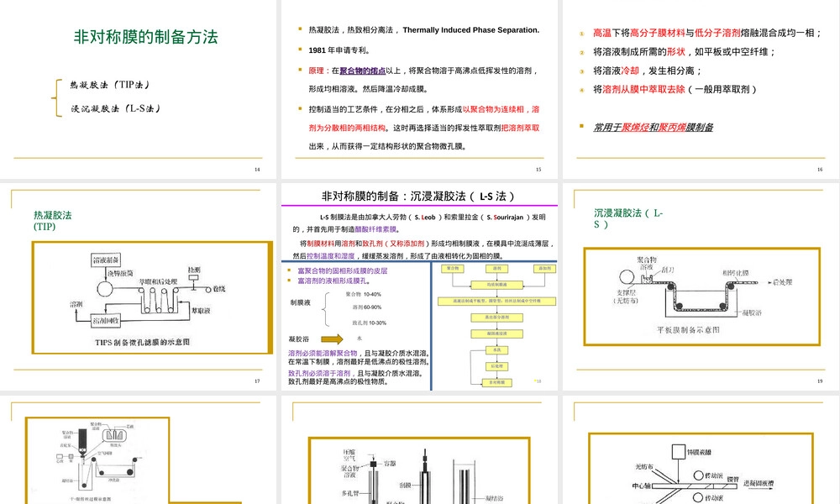Click purple text 控制温度和湿度
This screenshot has height=504, width=840.
[x=330, y=256]
